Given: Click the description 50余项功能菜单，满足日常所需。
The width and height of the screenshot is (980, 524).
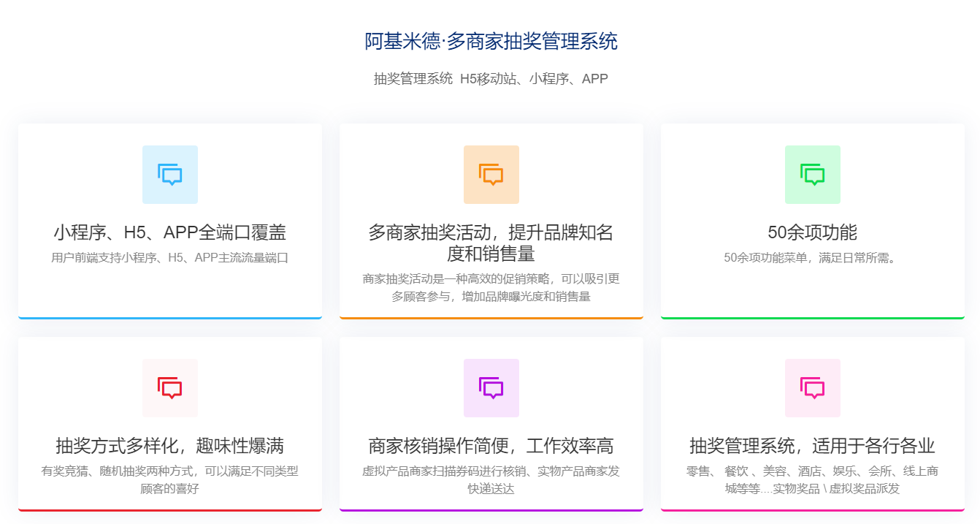Looking at the screenshot, I should coord(813,258).
